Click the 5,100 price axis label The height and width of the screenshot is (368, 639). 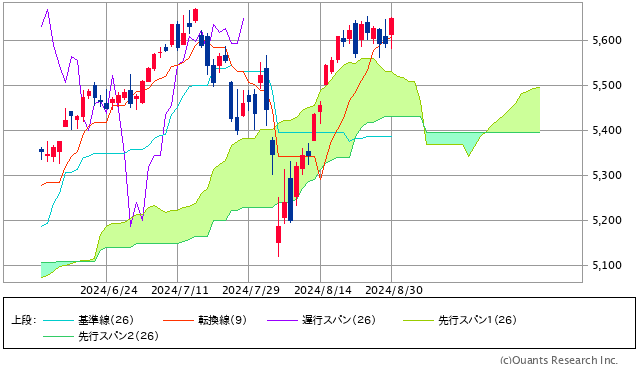(x=607, y=265)
